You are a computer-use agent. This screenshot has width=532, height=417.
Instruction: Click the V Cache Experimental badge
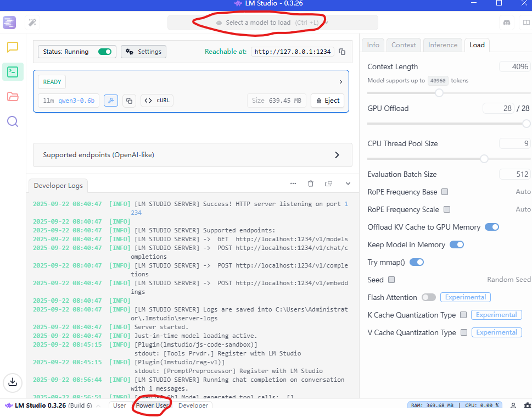pos(496,332)
